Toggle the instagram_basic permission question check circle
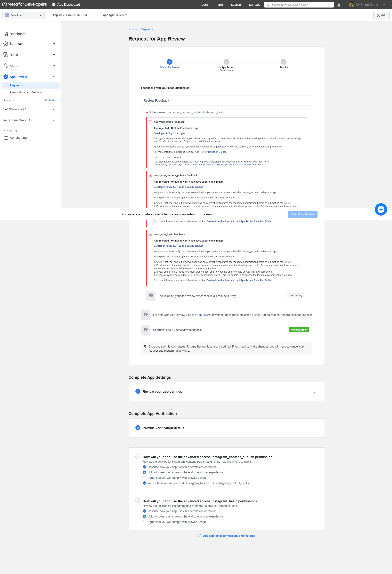The image size is (392, 574). (138, 501)
